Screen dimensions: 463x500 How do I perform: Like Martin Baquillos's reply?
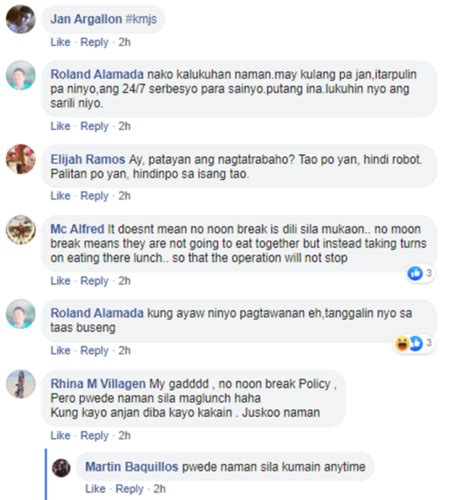[x=95, y=489]
